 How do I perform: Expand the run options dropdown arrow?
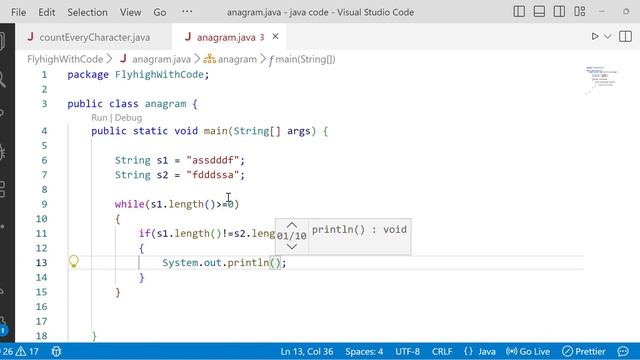[608, 37]
